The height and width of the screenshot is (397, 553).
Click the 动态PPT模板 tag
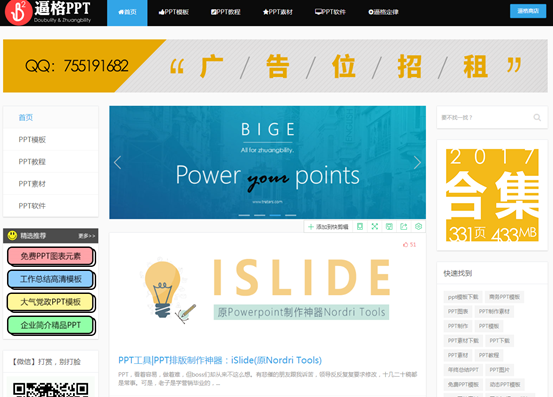[x=505, y=385]
